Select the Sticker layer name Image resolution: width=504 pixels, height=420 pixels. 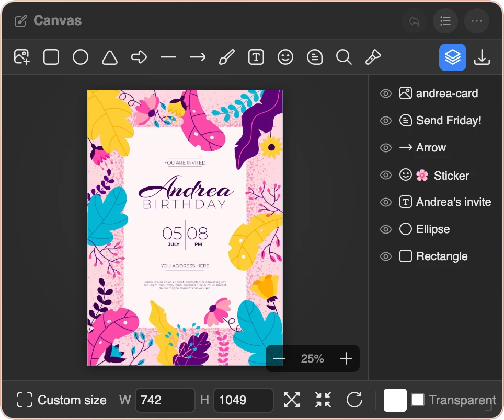[451, 176]
